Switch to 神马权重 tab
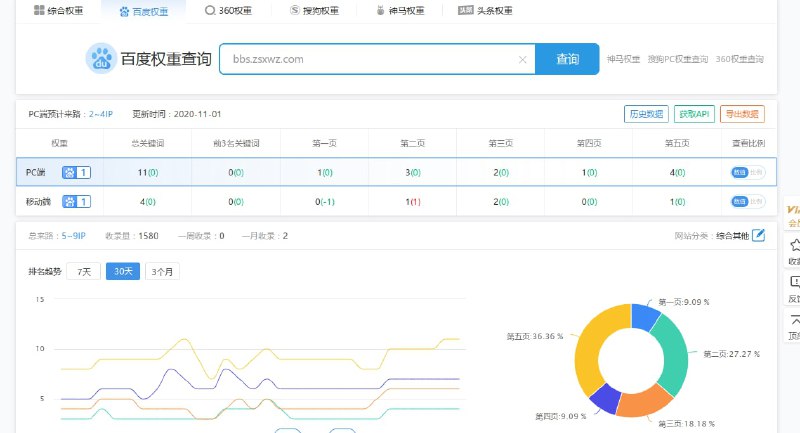This screenshot has width=800, height=433. click(400, 10)
